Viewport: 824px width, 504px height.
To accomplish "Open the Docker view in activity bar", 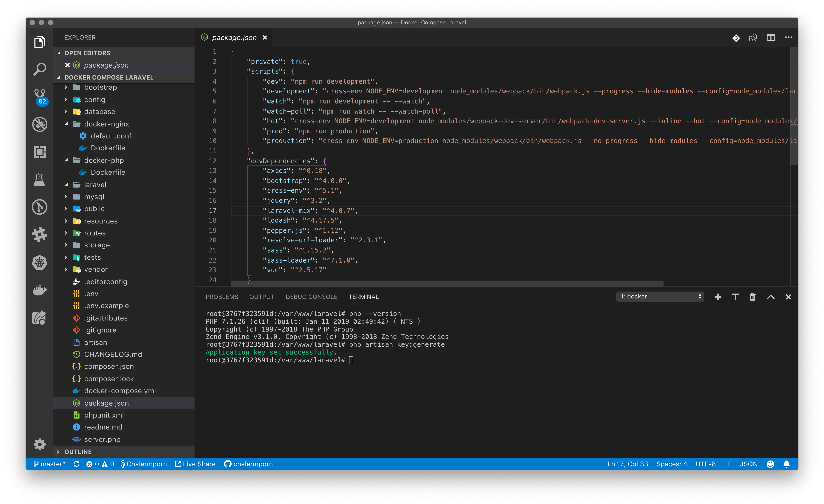I will 40,290.
